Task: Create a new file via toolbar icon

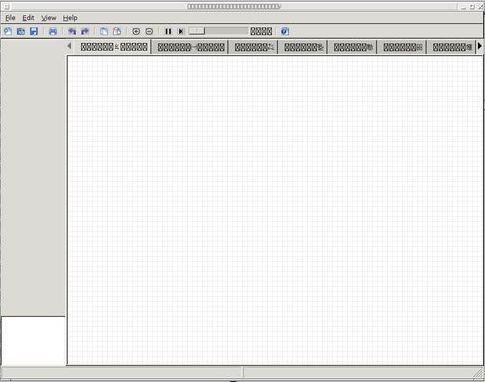Action: pyautogui.click(x=8, y=32)
